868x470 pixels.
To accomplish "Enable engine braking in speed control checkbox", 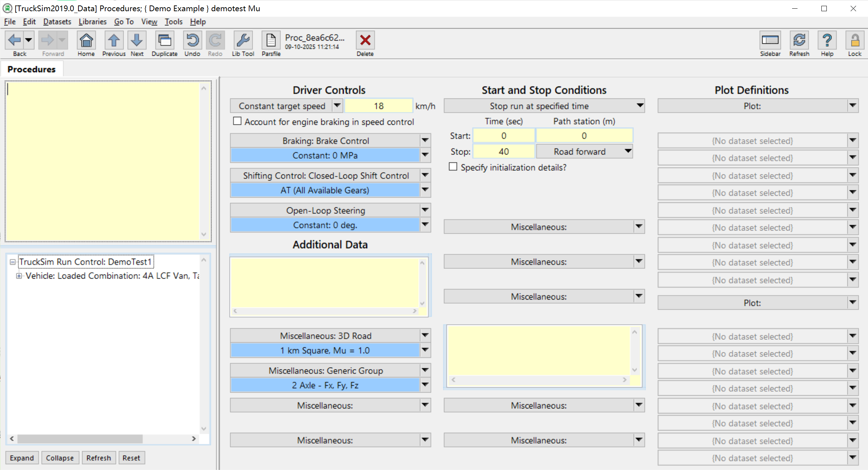I will click(237, 121).
